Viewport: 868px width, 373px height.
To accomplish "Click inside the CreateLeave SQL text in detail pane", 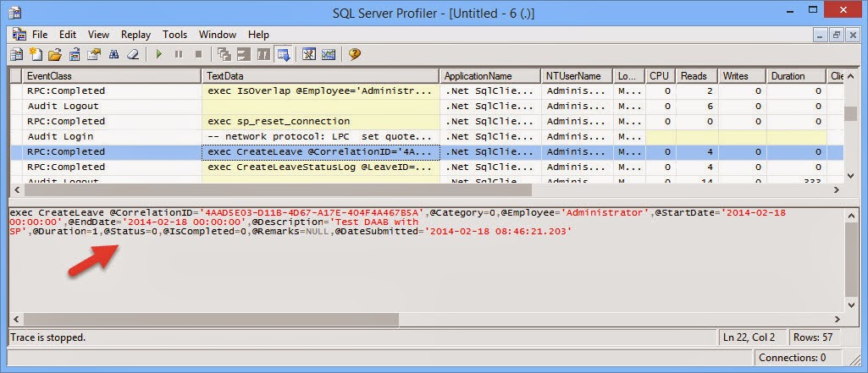I will [399, 222].
